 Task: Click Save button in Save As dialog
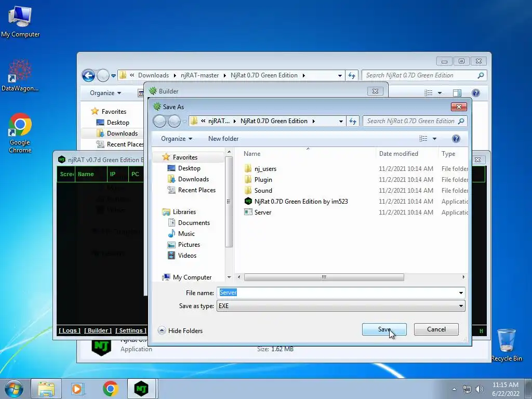tap(384, 329)
